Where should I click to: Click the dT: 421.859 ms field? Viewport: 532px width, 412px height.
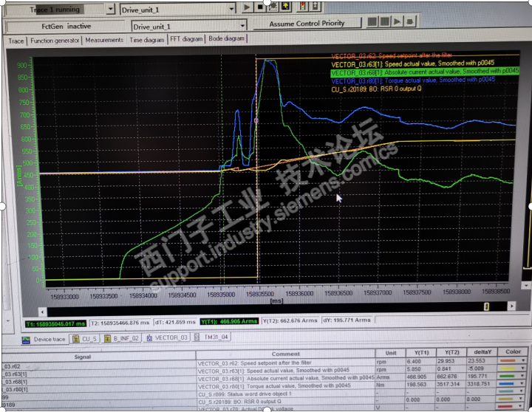tap(175, 322)
